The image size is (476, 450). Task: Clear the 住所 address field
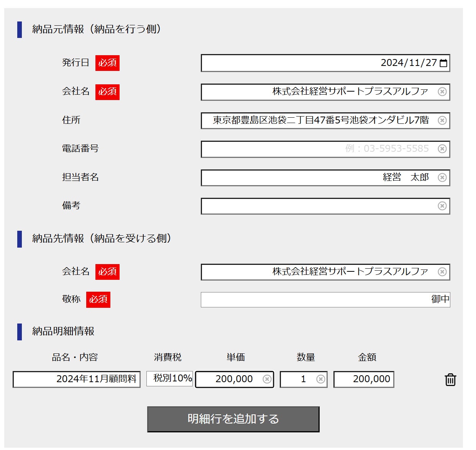pos(442,120)
